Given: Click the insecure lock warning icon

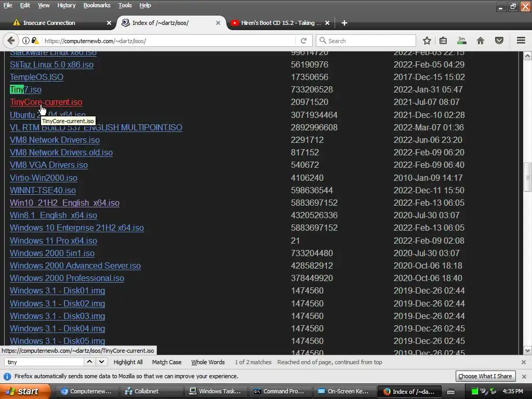Looking at the screenshot, I should click(35, 41).
